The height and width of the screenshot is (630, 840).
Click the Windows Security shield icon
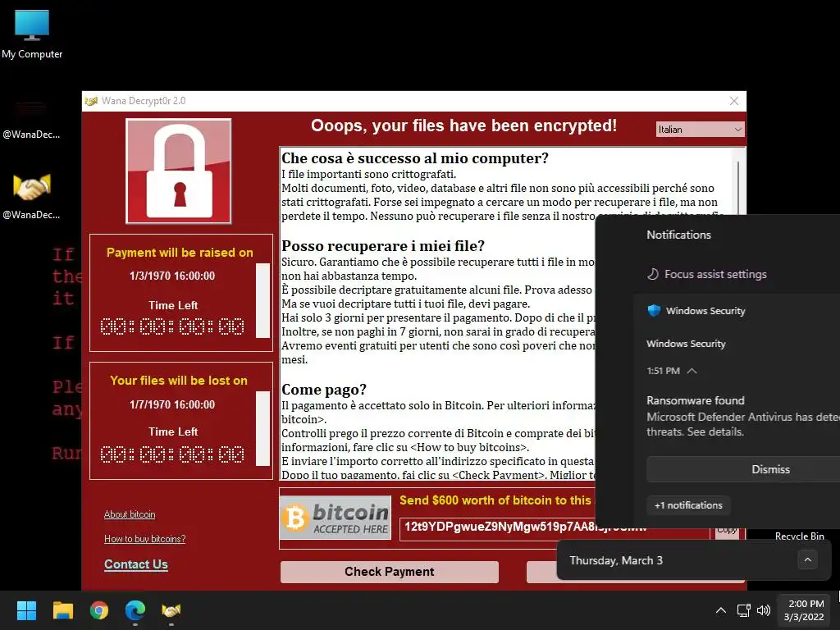(654, 311)
